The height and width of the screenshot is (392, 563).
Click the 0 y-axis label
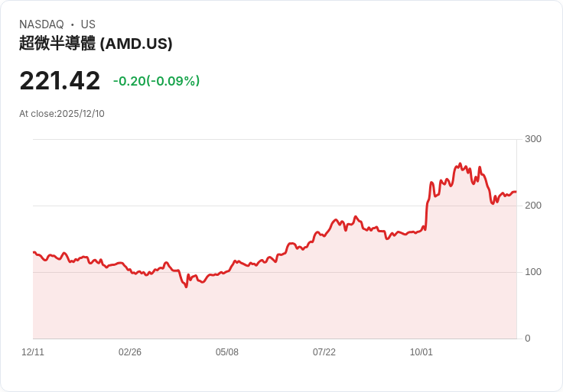(528, 339)
